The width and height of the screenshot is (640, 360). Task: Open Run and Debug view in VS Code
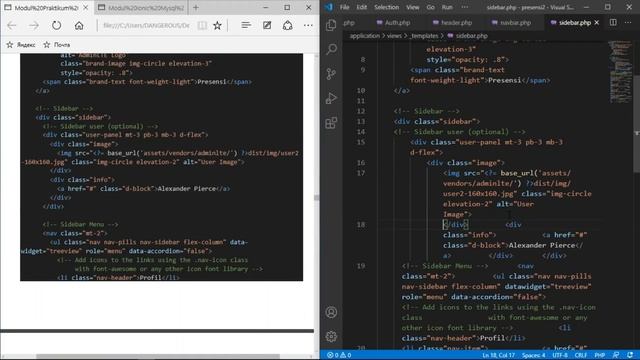point(331,98)
